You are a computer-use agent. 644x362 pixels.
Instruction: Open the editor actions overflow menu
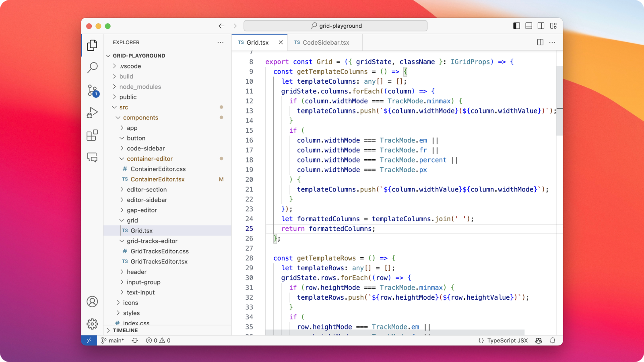pyautogui.click(x=552, y=42)
